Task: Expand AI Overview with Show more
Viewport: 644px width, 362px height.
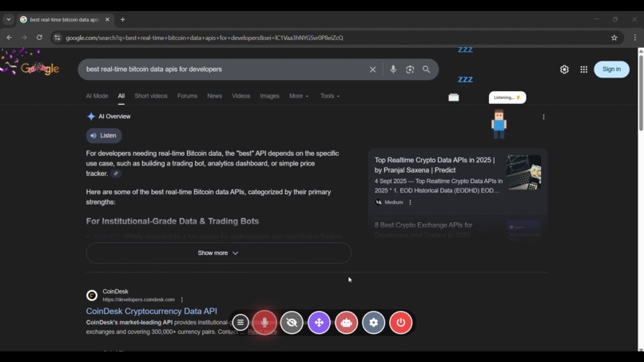Action: coord(218,253)
